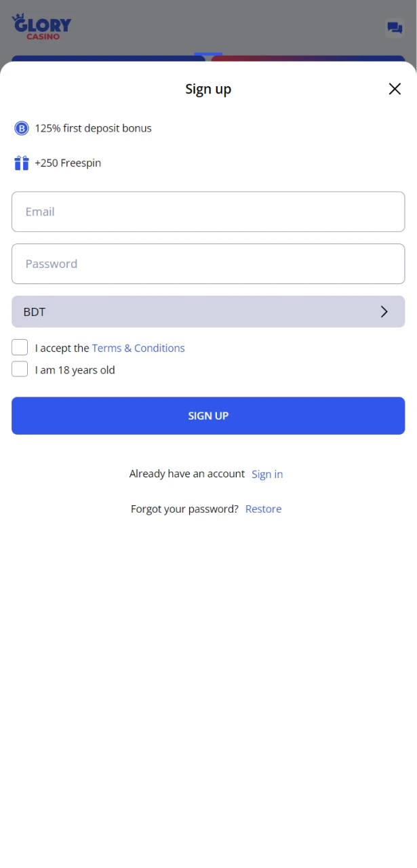
Task: Focus the Email input field
Action: tap(208, 211)
